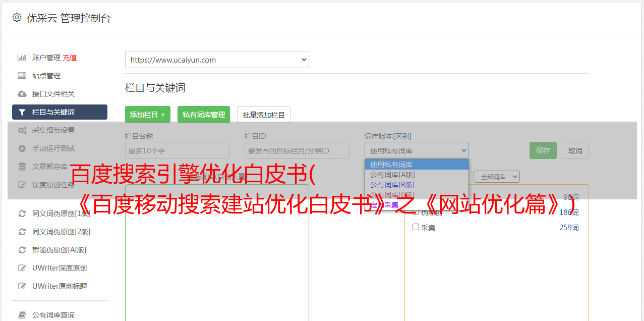Viewport: 644px width, 321px height.
Task: Choose 公有词库[C版] from the dropdown list
Action: pyautogui.click(x=417, y=195)
